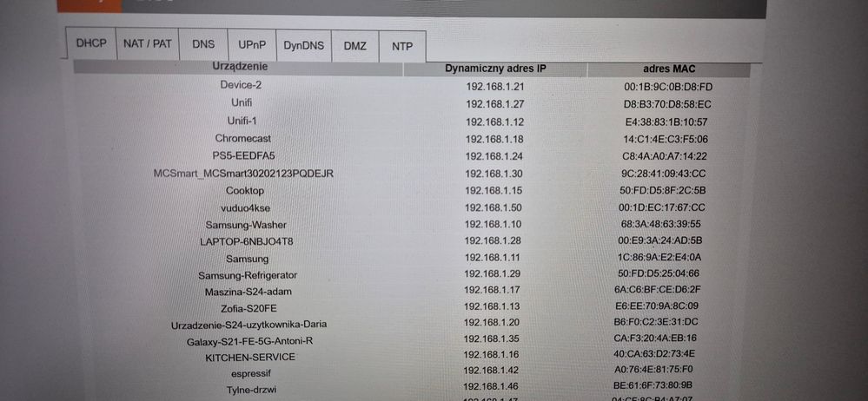Click the IP address 192.168.1.17
Screen dimensions: 868x401
click(494, 289)
